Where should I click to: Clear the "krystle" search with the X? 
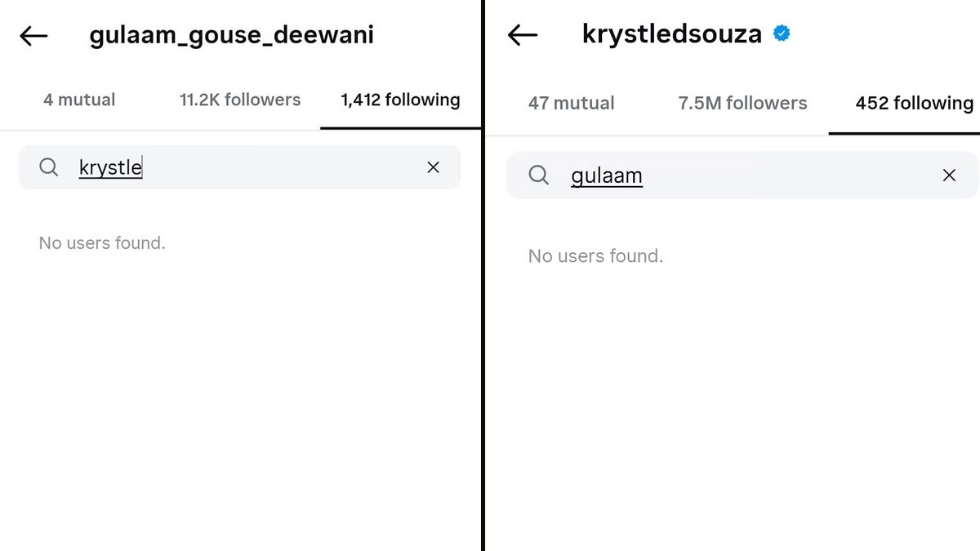tap(433, 167)
